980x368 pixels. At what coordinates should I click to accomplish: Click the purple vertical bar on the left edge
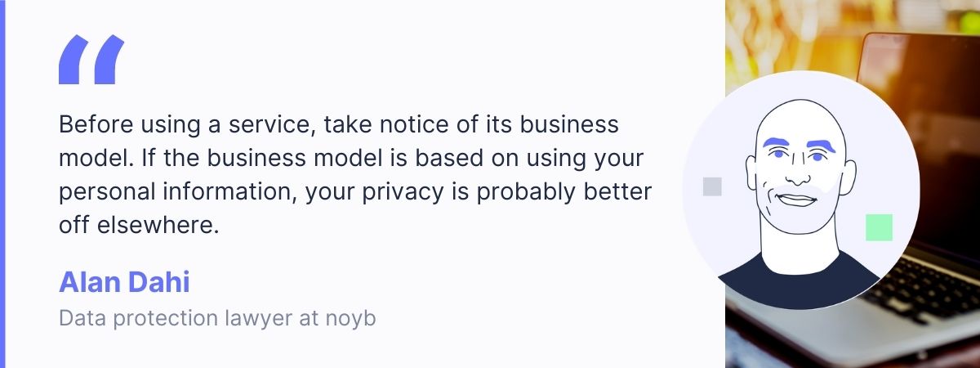click(x=2, y=184)
